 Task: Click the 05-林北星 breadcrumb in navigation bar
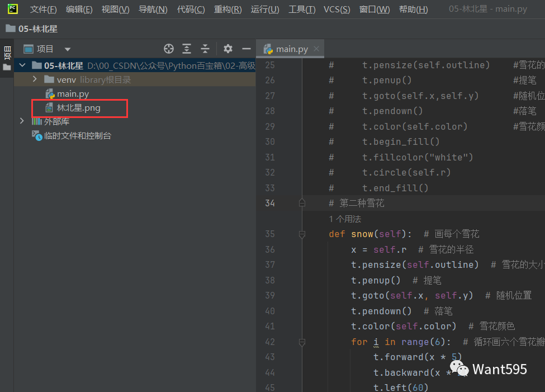(37, 29)
